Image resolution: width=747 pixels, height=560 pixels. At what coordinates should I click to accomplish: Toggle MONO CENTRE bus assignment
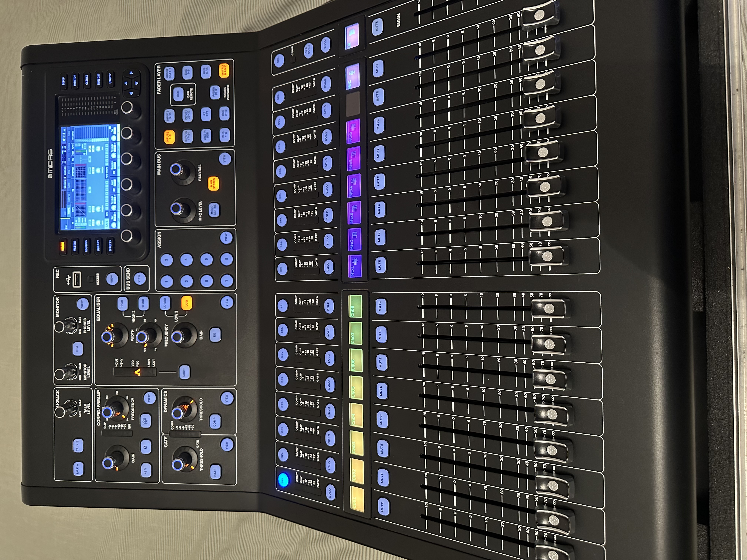214,210
